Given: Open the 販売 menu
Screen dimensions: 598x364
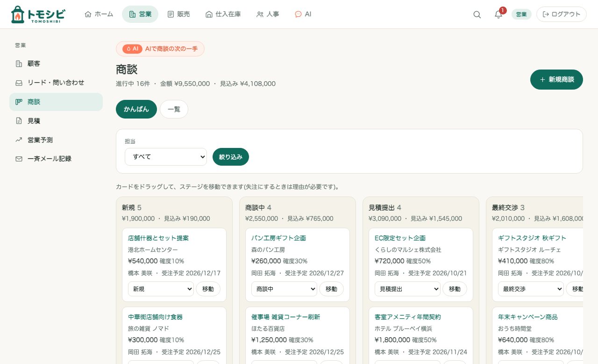Looking at the screenshot, I should (178, 14).
